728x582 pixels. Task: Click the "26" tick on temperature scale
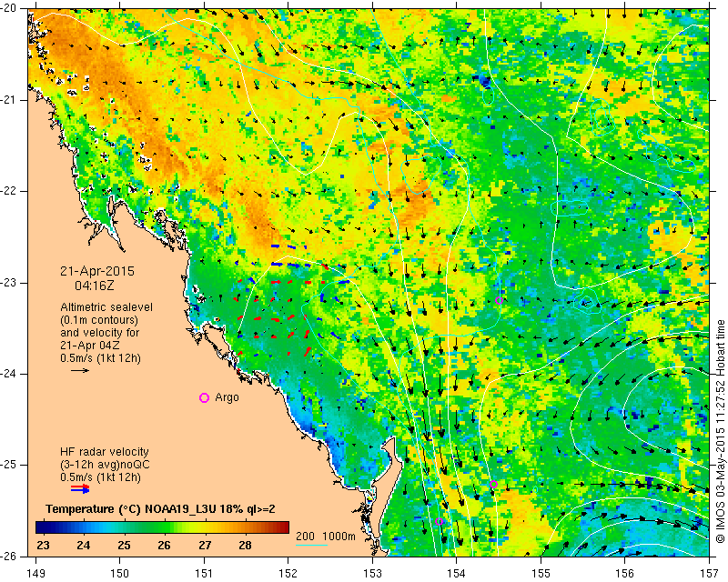pyautogui.click(x=165, y=545)
